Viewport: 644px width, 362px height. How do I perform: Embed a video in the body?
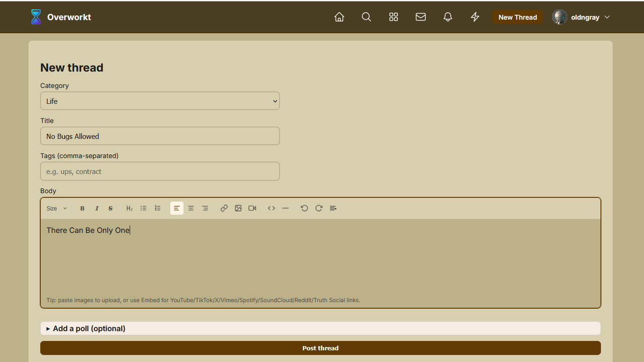point(252,208)
